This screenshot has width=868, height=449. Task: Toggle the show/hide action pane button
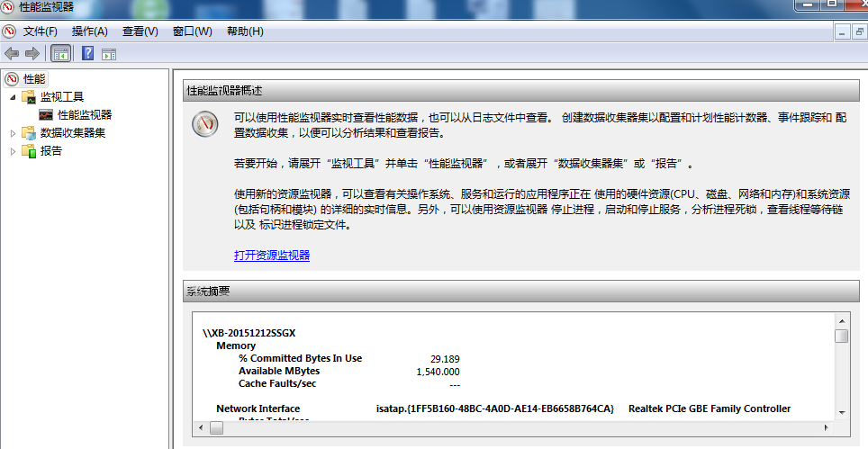click(x=109, y=54)
